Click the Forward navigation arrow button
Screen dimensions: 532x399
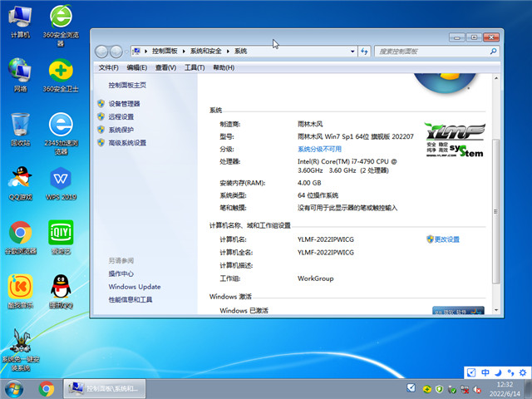pos(116,52)
